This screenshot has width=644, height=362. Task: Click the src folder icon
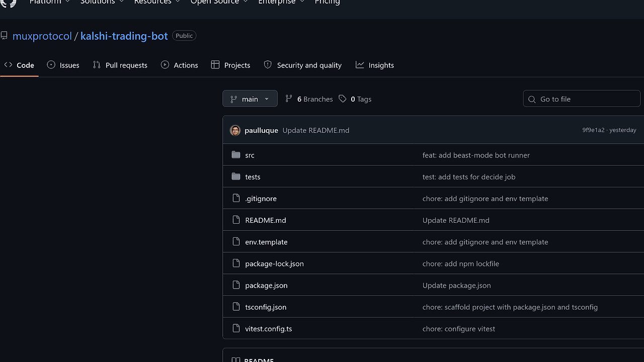click(x=236, y=155)
